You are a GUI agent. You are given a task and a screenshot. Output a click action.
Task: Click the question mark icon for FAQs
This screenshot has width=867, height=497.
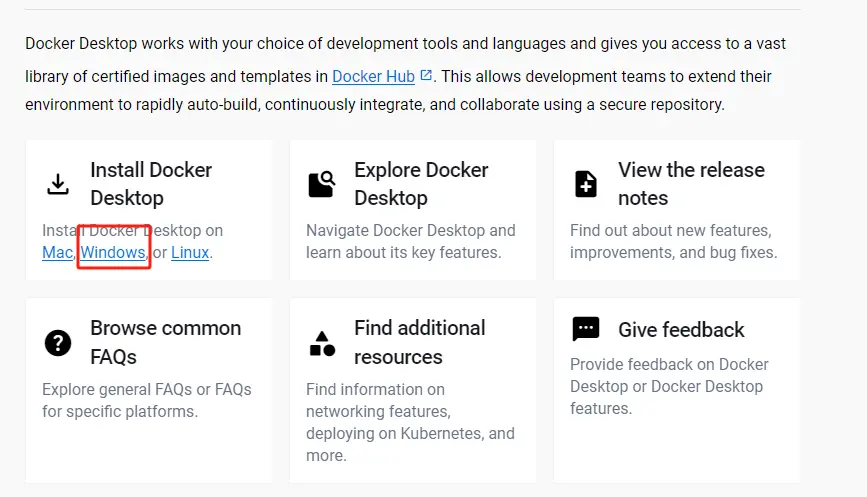[58, 343]
